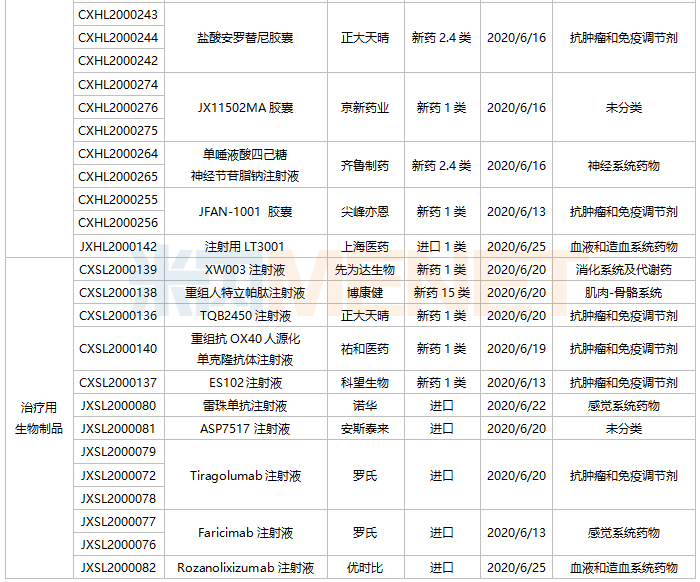
Task: Select the 治疗用生物制品 category cell
Action: click(39, 418)
